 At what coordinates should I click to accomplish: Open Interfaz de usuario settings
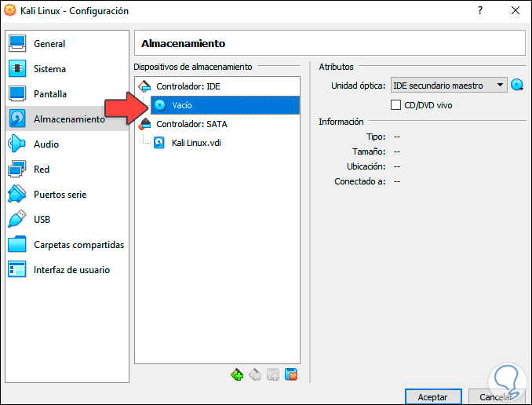[x=67, y=270]
